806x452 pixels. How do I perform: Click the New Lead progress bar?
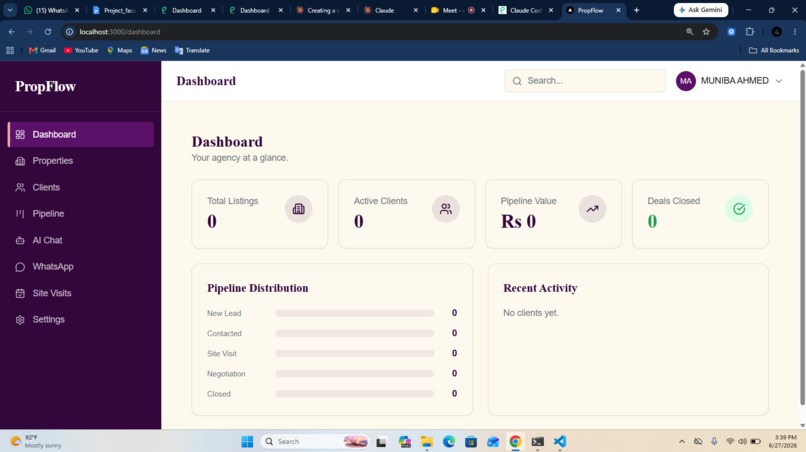point(355,313)
